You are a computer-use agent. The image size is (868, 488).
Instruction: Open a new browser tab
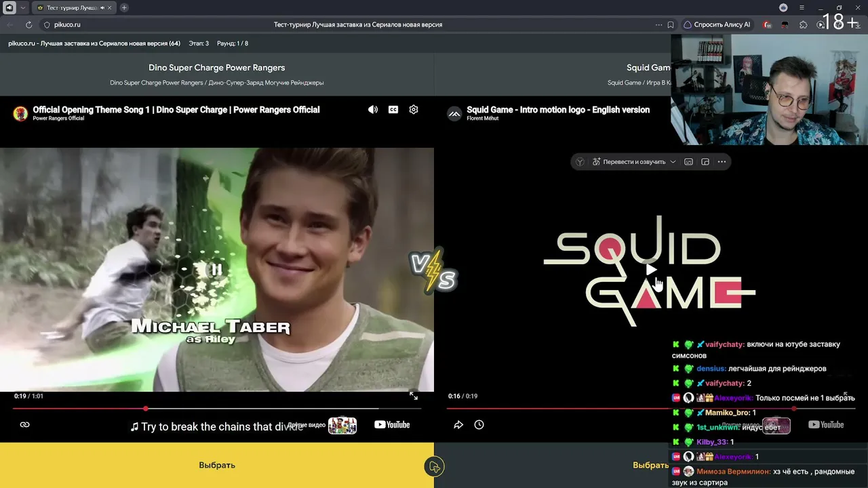click(124, 7)
